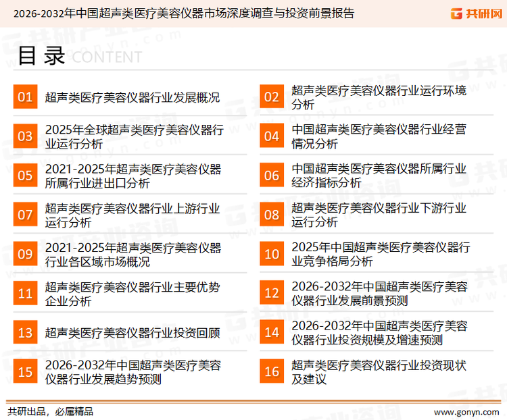Click the orange 01 number badge
507x420 pixels.
[25, 97]
